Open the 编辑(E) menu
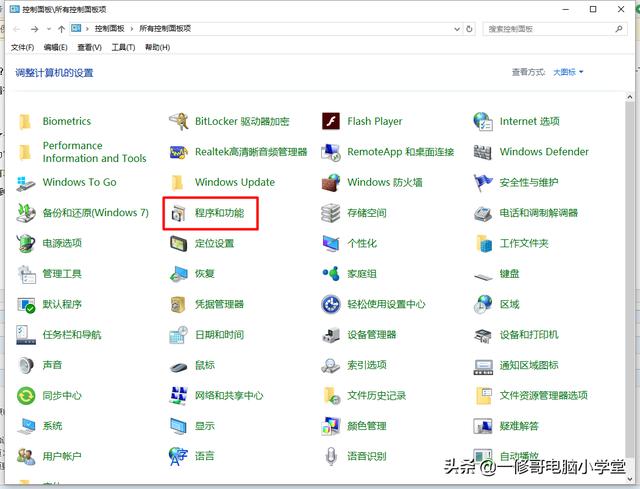The height and width of the screenshot is (489, 640). pyautogui.click(x=56, y=47)
